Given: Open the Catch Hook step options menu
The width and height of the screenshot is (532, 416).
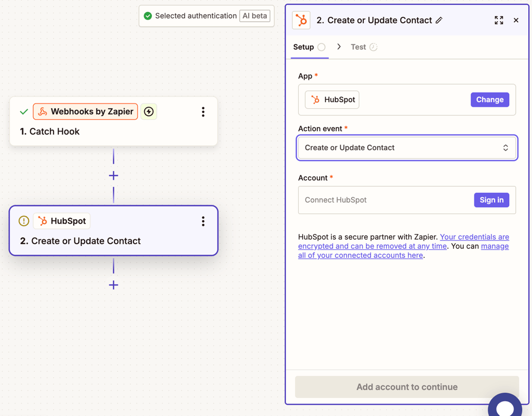Looking at the screenshot, I should pos(203,112).
